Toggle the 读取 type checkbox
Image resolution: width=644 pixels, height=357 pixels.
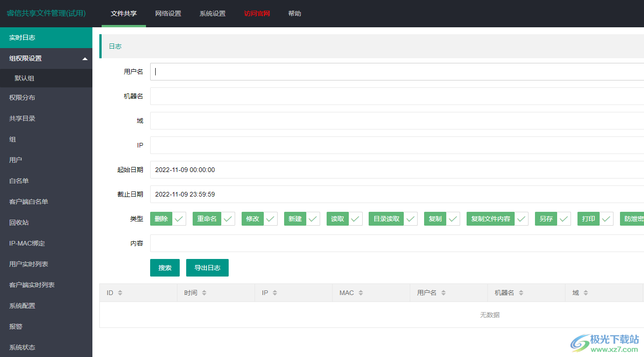click(x=345, y=219)
